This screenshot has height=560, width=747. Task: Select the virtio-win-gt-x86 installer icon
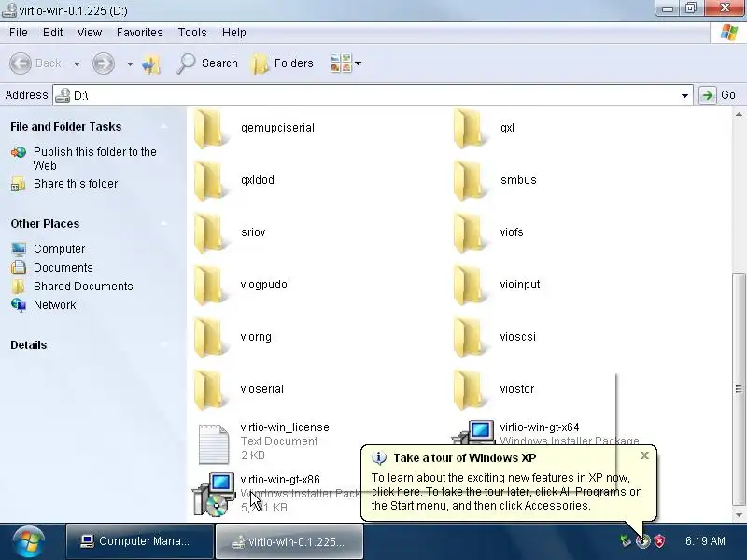coord(214,495)
